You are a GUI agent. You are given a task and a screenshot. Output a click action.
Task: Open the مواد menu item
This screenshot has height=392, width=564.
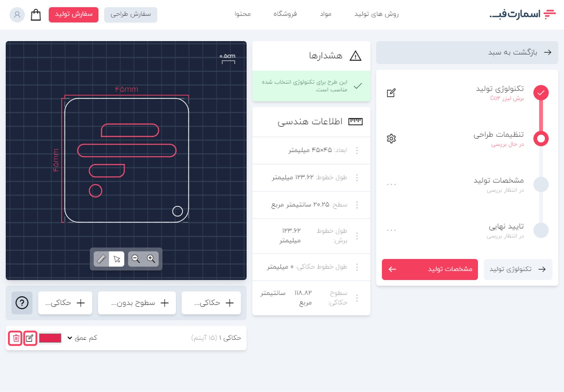(x=326, y=14)
